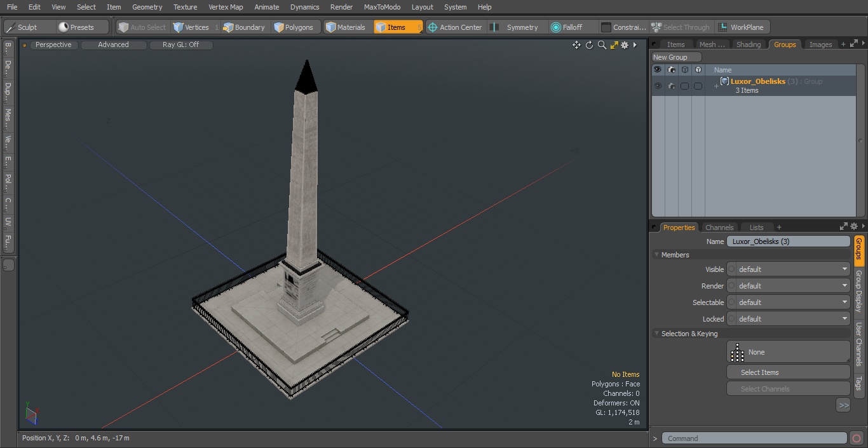
Task: Click the New Group button
Action: pyautogui.click(x=675, y=57)
